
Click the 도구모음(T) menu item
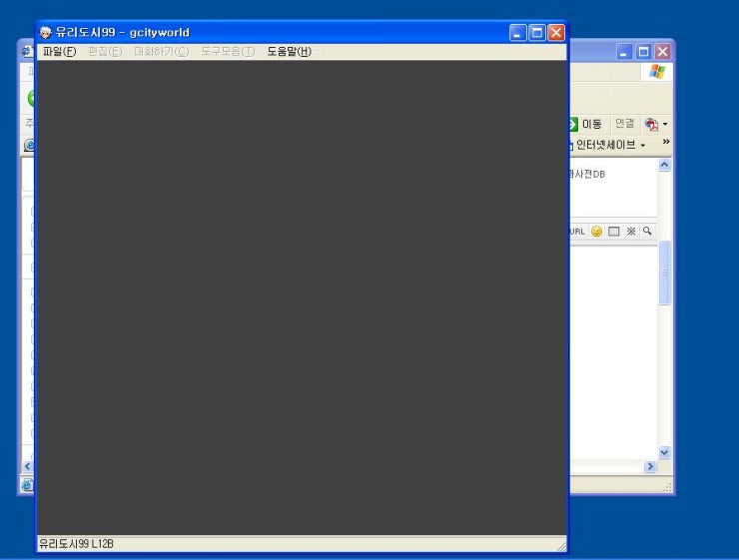228,52
